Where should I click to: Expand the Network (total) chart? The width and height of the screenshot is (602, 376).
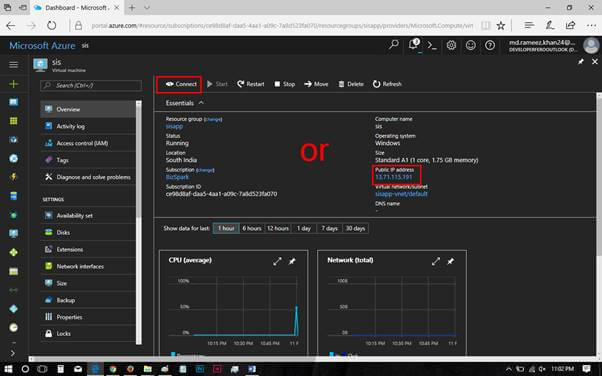click(436, 262)
